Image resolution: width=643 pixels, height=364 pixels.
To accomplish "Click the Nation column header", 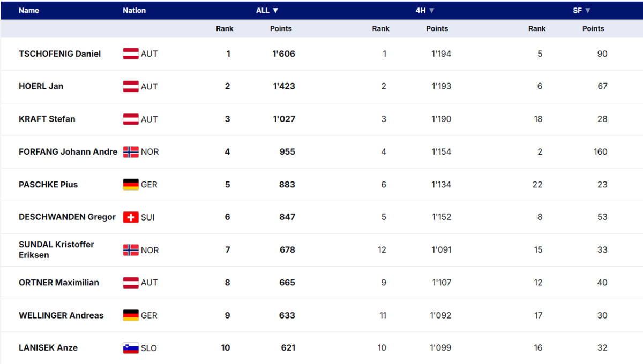I will 134,10.
